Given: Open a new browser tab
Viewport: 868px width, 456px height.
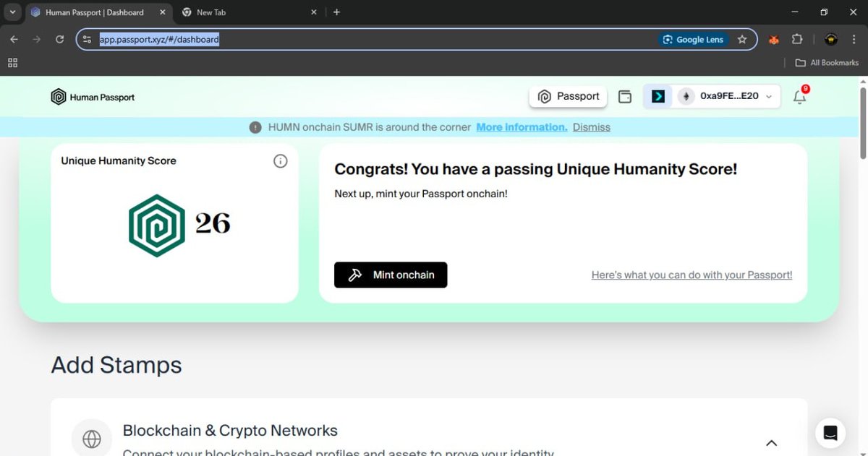Looking at the screenshot, I should 336,12.
